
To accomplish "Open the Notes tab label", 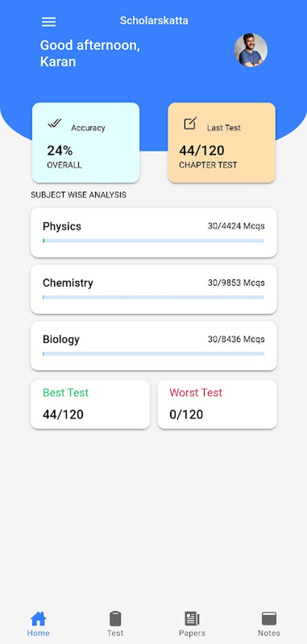I will (269, 633).
